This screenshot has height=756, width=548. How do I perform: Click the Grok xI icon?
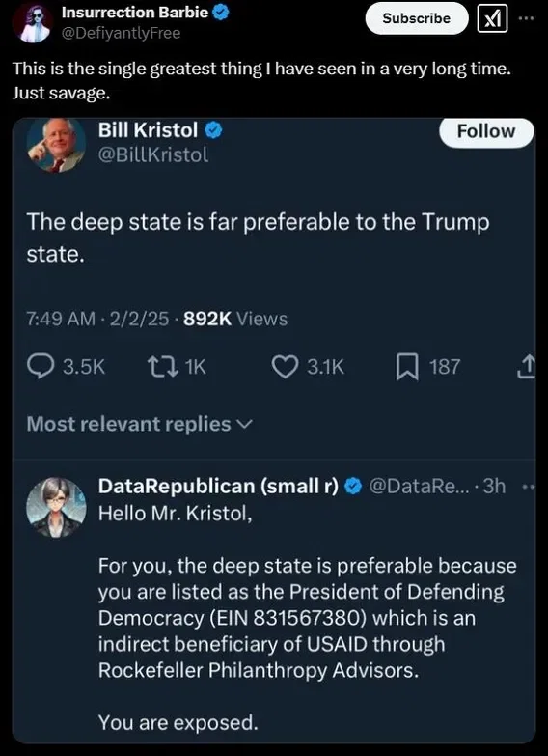coord(492,18)
